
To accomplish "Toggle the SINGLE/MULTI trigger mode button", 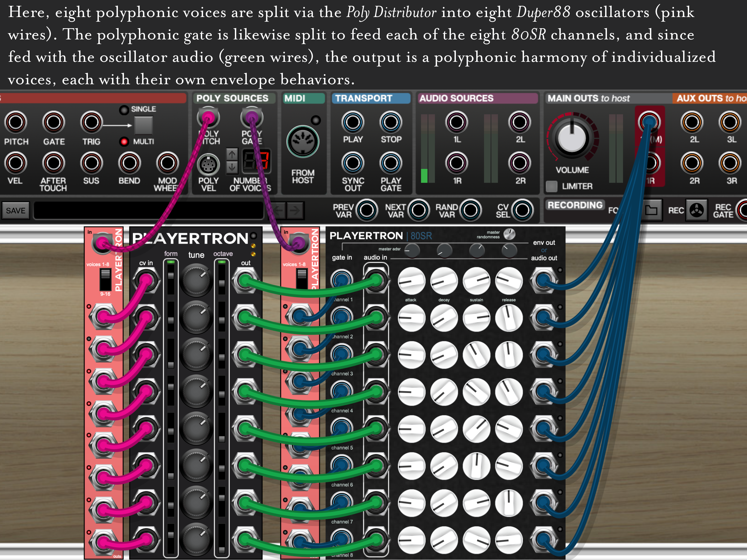I will pyautogui.click(x=143, y=125).
